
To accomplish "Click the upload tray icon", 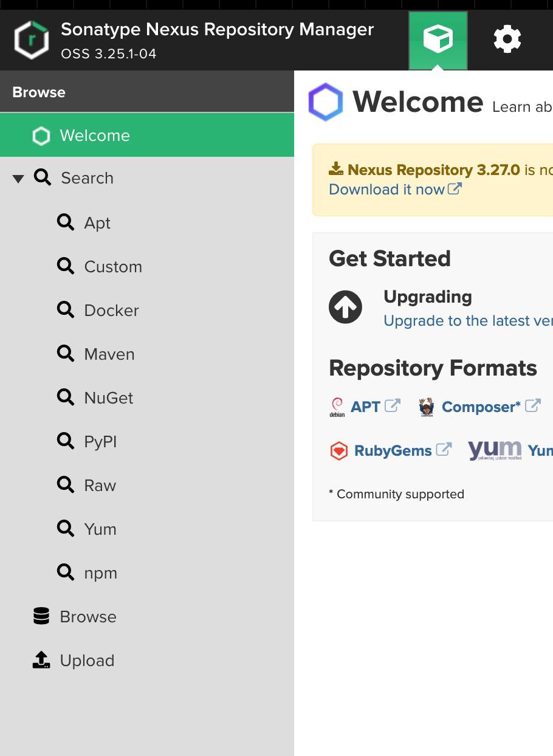I will pos(41,660).
